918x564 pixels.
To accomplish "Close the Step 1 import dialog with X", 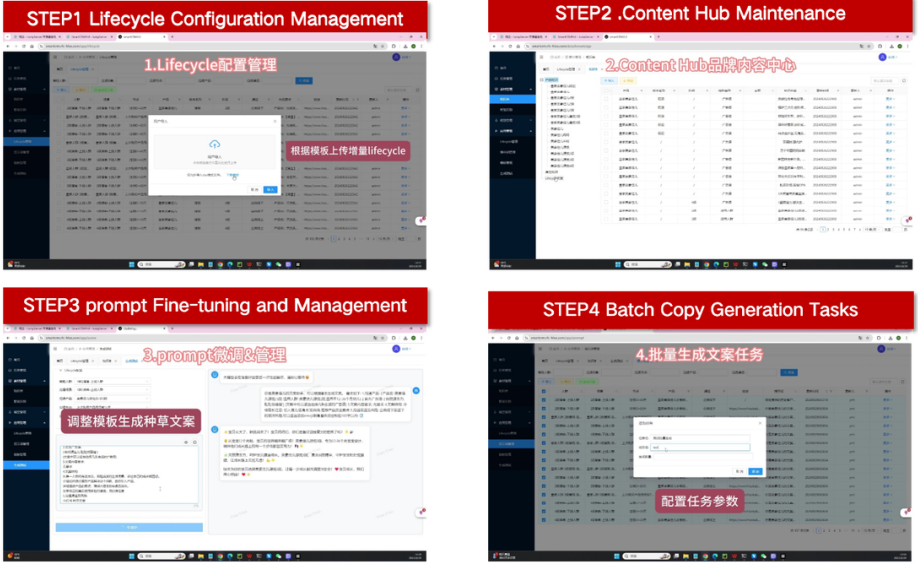I will [275, 121].
